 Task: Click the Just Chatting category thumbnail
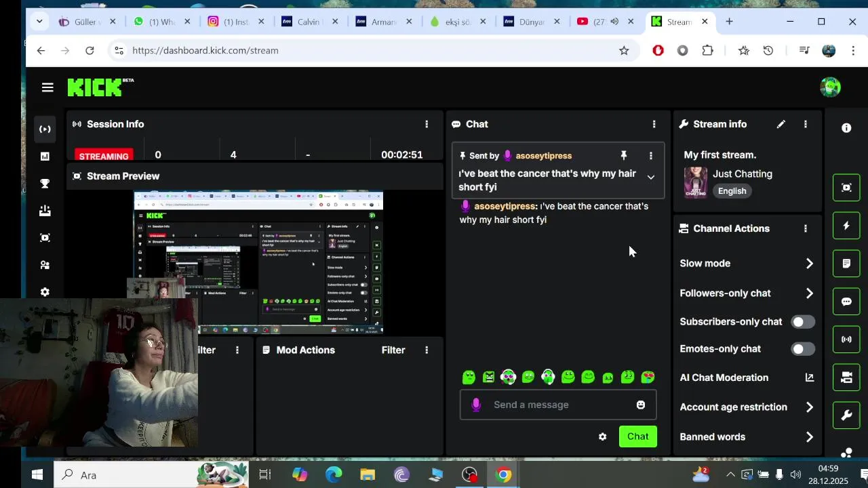(x=696, y=182)
